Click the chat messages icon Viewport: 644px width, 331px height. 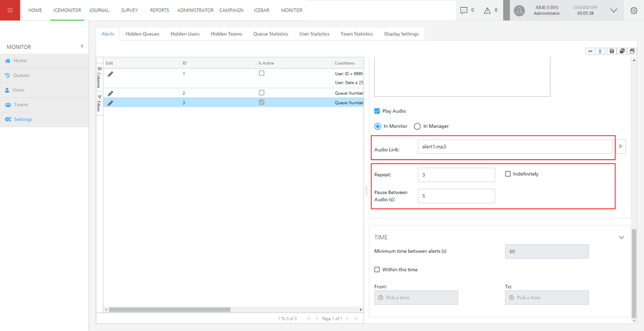click(464, 10)
